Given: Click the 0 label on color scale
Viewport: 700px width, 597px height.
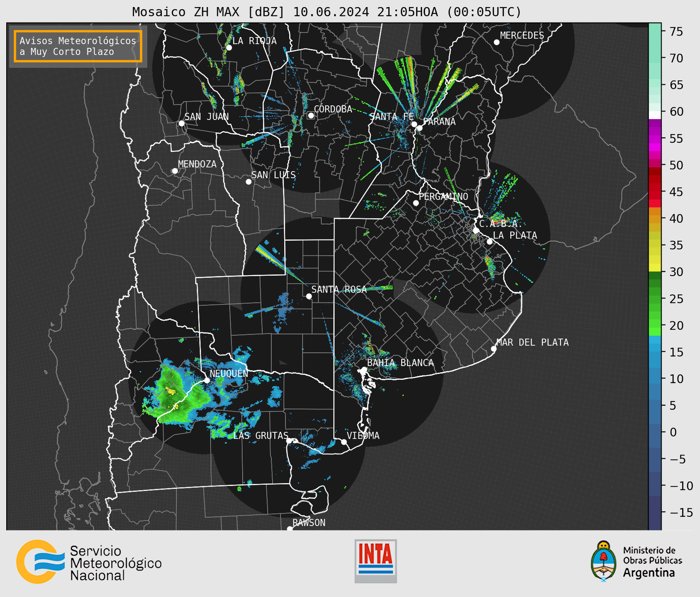Looking at the screenshot, I should tap(673, 432).
